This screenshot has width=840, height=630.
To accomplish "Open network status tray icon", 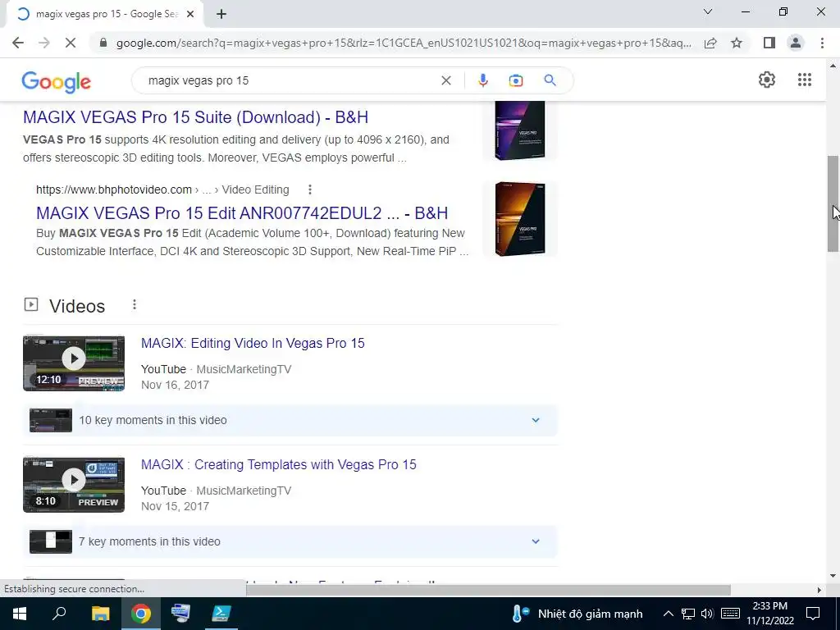I will click(688, 614).
